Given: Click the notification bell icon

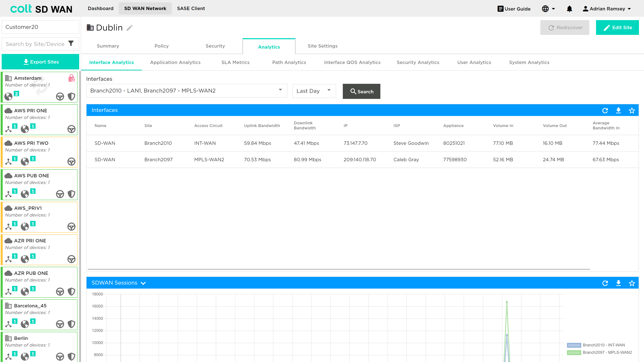Looking at the screenshot, I should [x=569, y=9].
